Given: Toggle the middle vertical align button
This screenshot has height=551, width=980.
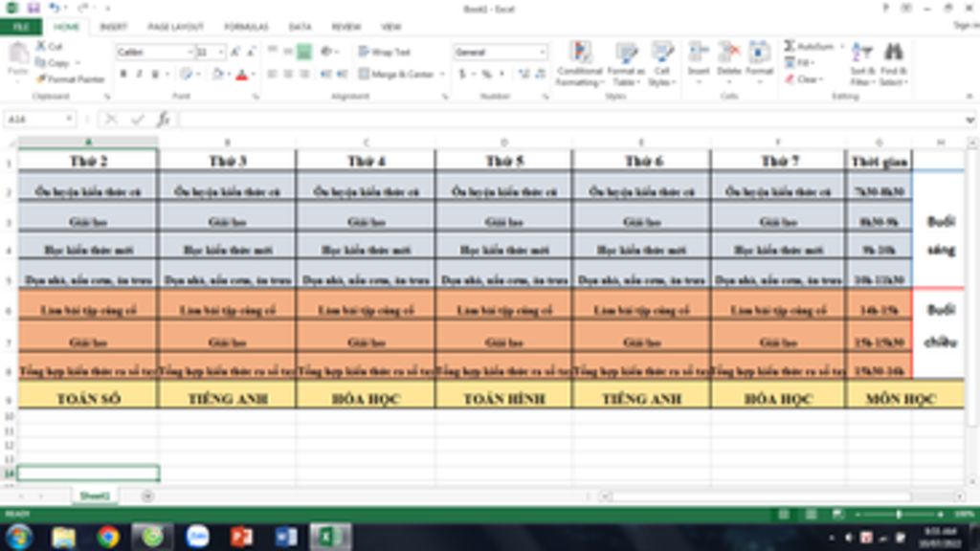Looking at the screenshot, I should (x=288, y=52).
